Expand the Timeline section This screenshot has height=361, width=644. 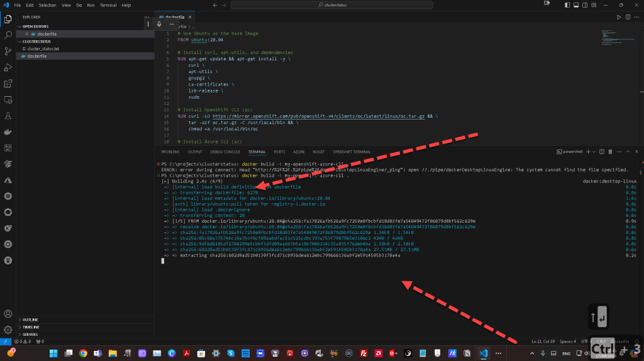(31, 327)
